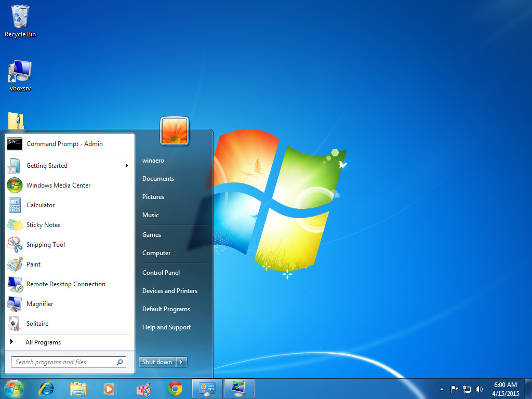Launch Sticky Notes
This screenshot has width=532, height=399.
(43, 224)
